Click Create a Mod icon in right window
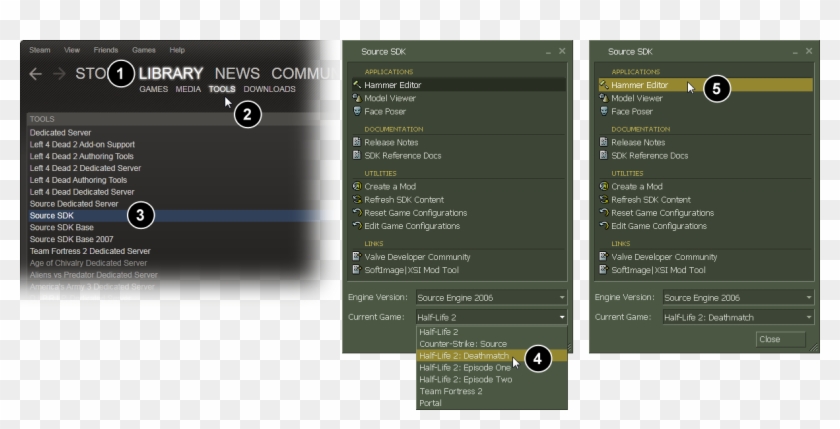840x429 pixels. [604, 186]
